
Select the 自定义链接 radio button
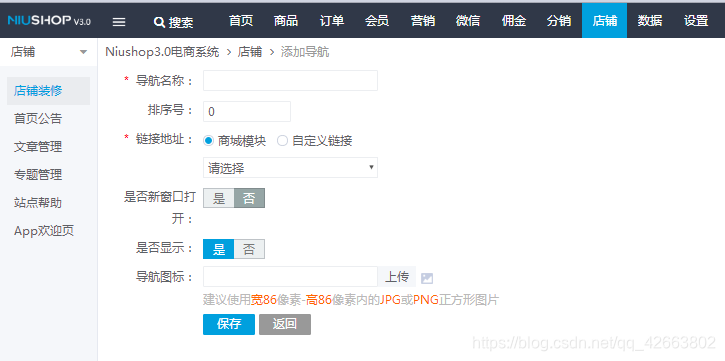click(282, 141)
